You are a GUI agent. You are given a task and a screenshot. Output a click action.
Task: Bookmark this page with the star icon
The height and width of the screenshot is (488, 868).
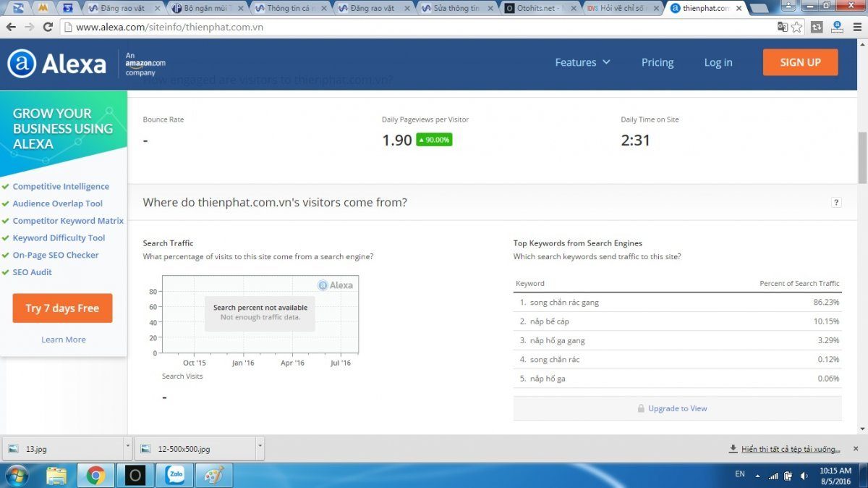[797, 27]
